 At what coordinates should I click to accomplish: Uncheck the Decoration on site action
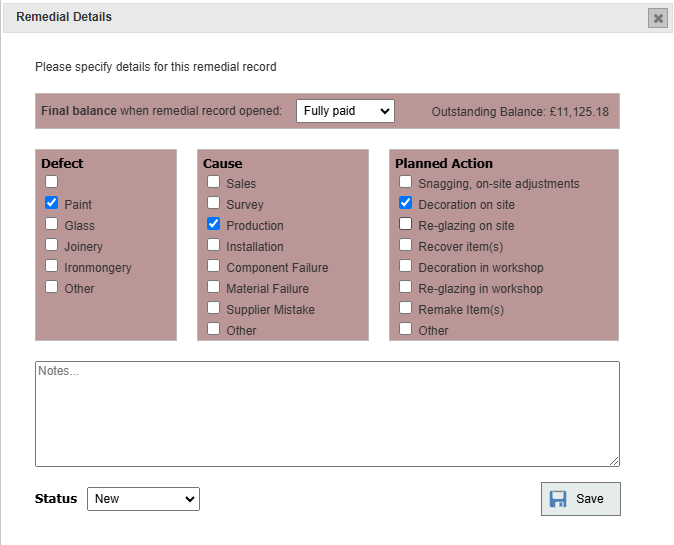pyautogui.click(x=406, y=203)
